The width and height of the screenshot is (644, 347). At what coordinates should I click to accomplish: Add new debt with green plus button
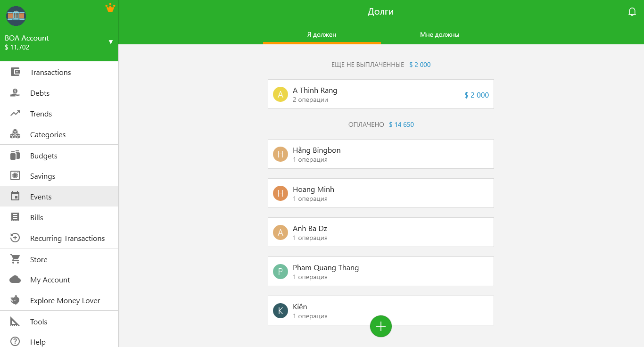tap(381, 326)
